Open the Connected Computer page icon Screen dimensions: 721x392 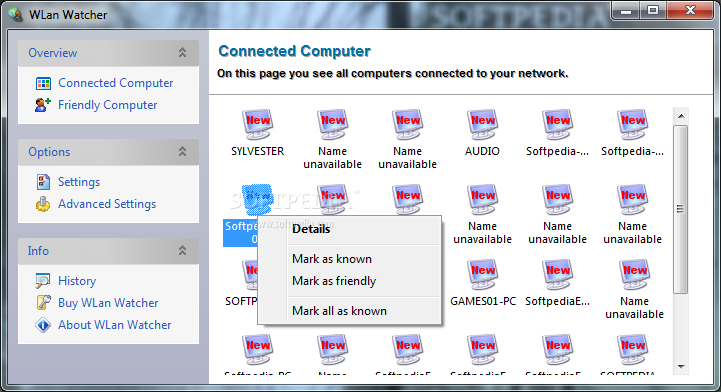tap(43, 83)
